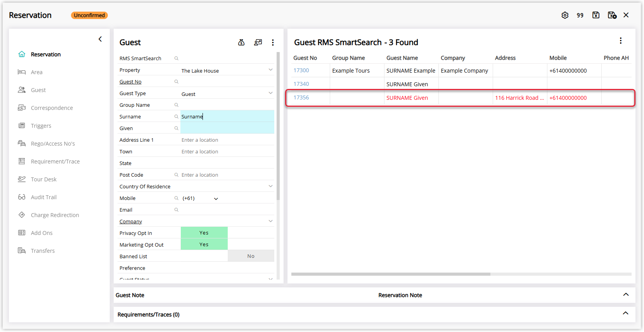The width and height of the screenshot is (644, 332).
Task: Click the Unconfirmed status badge
Action: click(x=89, y=15)
